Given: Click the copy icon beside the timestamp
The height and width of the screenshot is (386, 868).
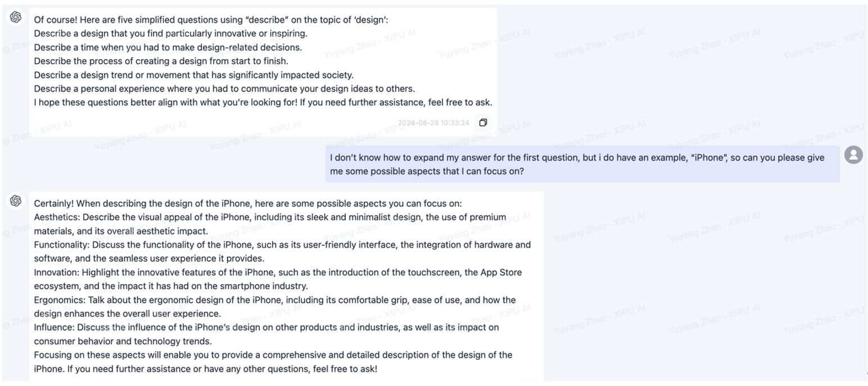Looking at the screenshot, I should 482,123.
